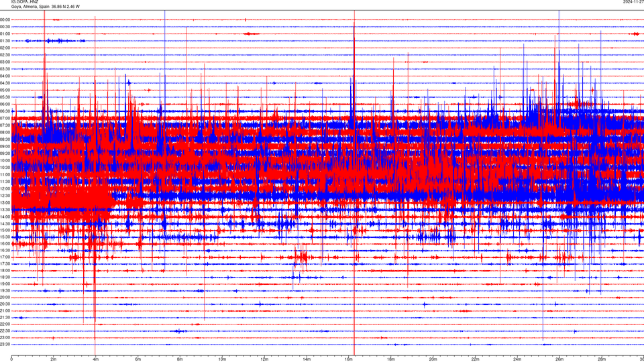Select the 07:30 time row label

5,125
